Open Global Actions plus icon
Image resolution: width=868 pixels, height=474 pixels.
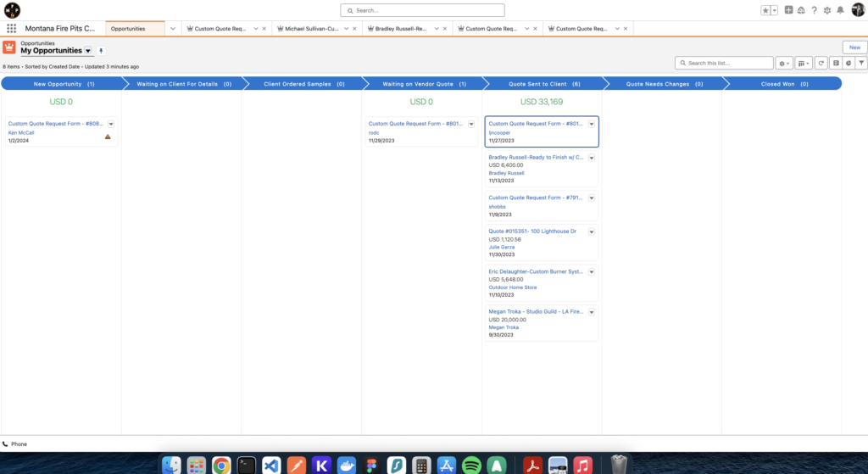coord(788,10)
